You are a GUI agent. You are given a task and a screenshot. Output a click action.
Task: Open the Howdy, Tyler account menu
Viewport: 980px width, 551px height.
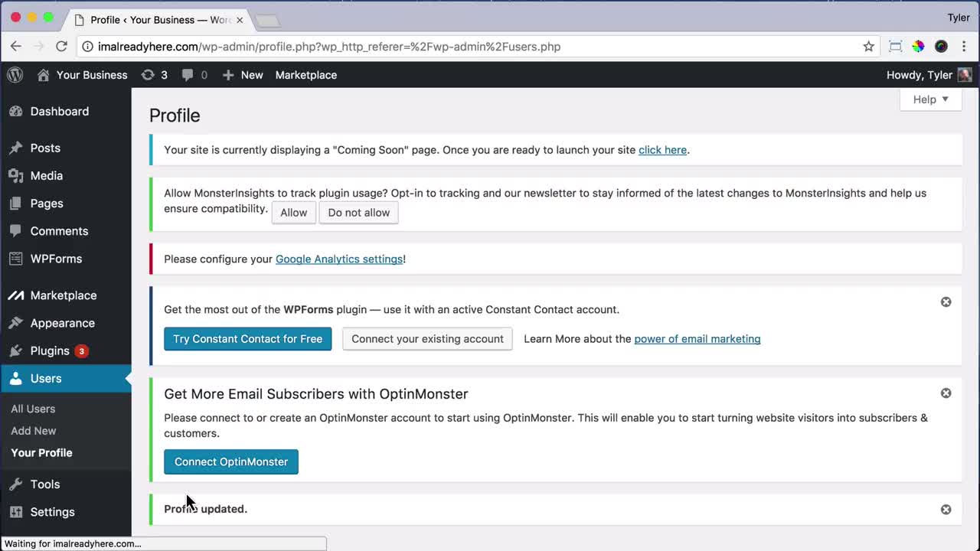pos(929,75)
